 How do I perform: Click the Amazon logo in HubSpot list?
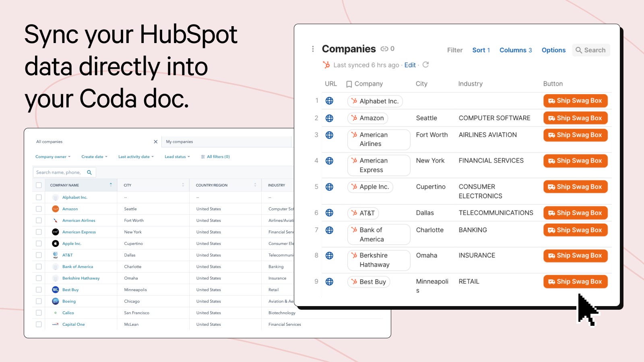tap(56, 209)
